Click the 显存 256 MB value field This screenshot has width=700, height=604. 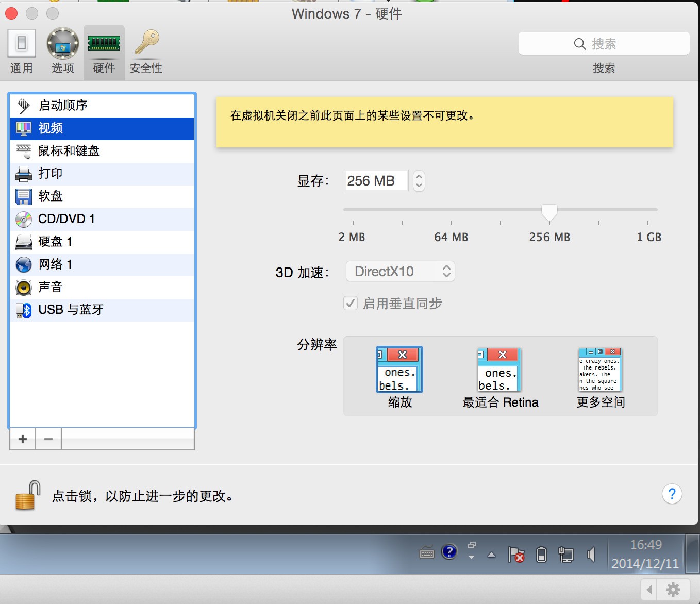[376, 181]
